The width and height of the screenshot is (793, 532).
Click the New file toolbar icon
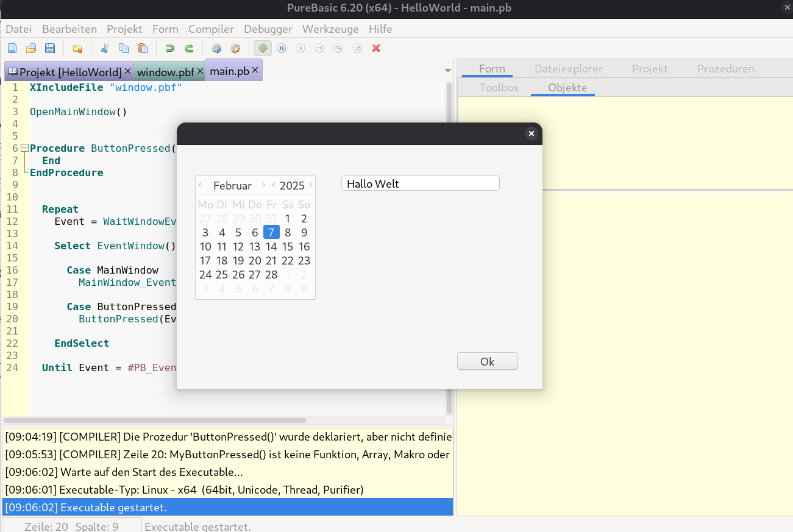click(12, 48)
